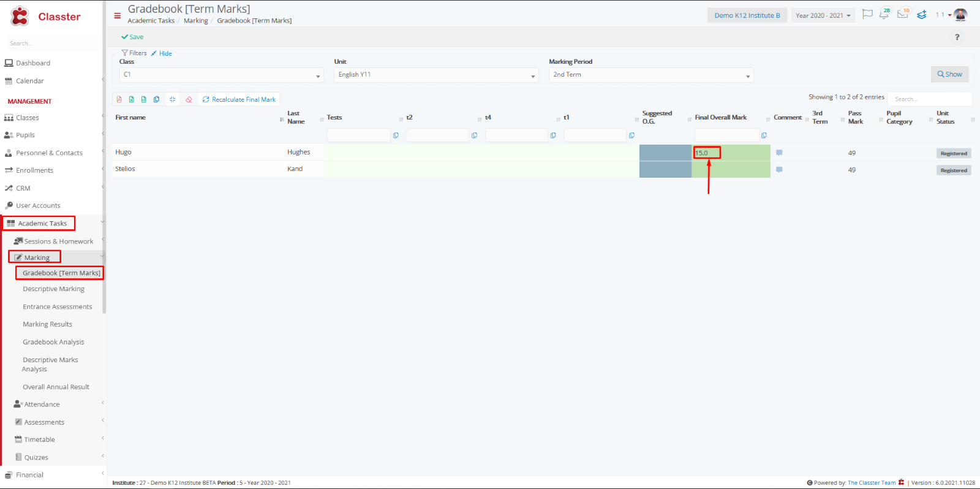
Task: Open CRM menu item
Action: tap(23, 188)
